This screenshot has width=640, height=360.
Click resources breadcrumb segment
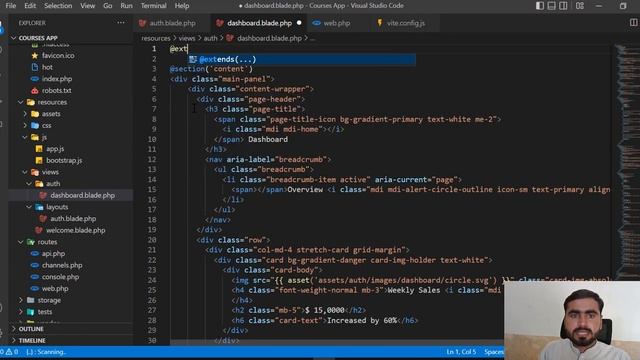(x=156, y=38)
